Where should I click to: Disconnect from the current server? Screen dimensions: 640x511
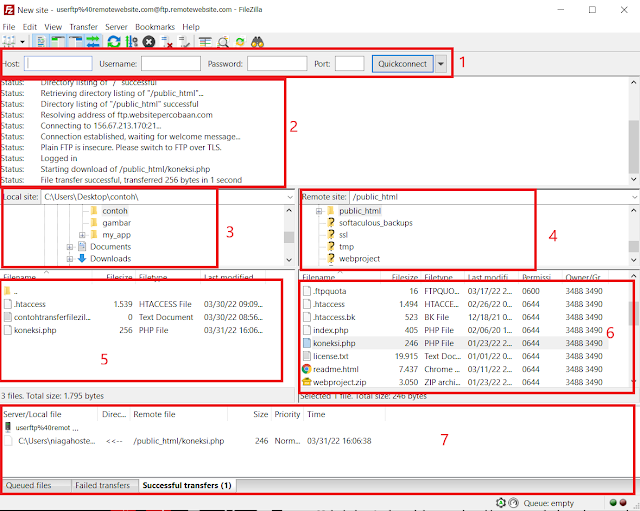click(x=167, y=42)
